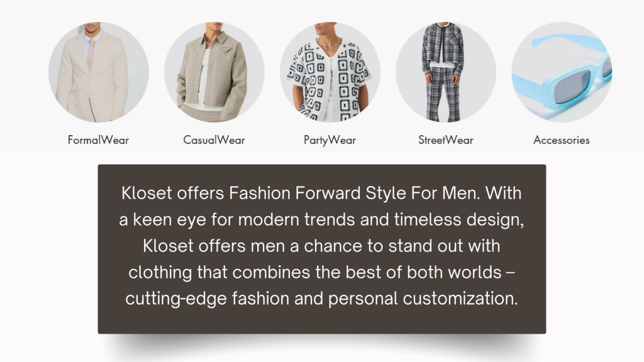Click the Accessories category label
This screenshot has width=644, height=362.
tap(562, 140)
